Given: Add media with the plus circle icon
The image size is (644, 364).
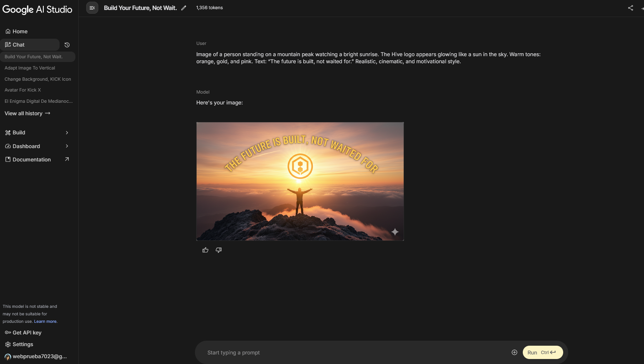Looking at the screenshot, I should (x=514, y=352).
